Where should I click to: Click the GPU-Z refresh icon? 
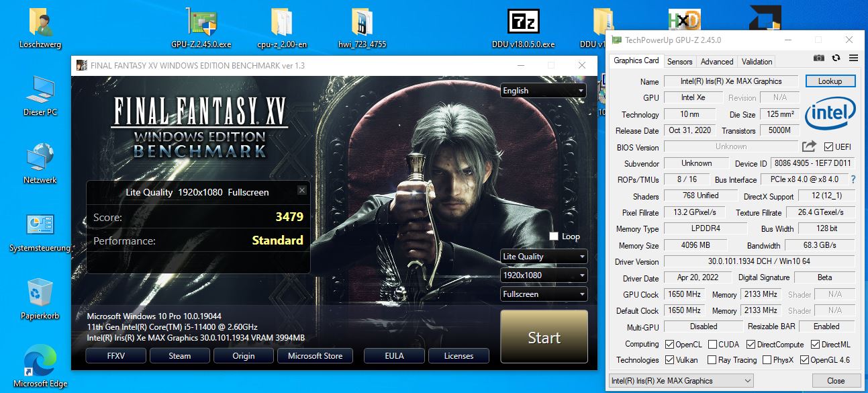836,58
